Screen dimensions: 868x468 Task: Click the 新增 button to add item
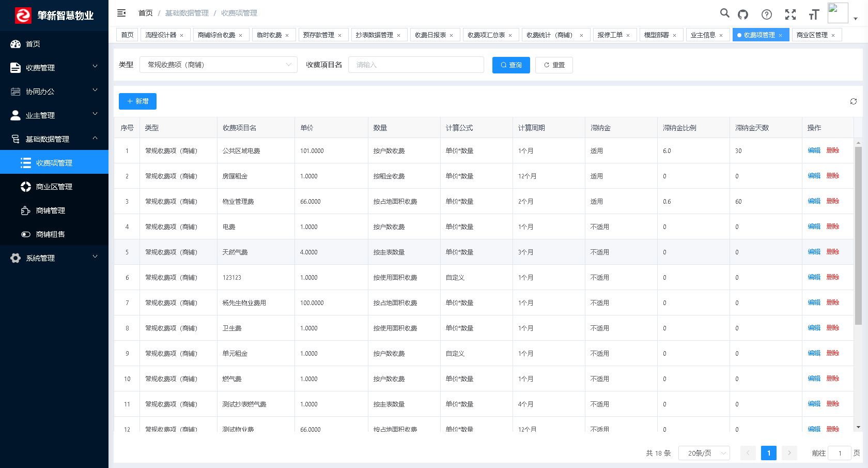point(137,101)
